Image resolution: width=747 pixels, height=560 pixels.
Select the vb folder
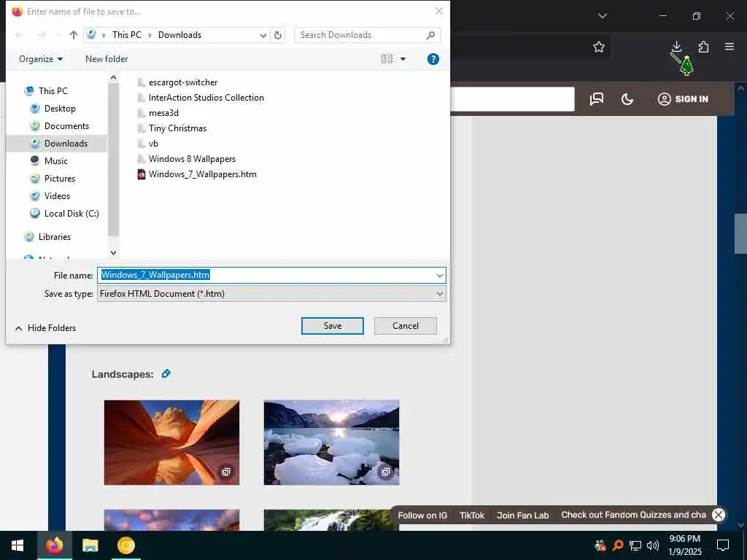point(153,144)
